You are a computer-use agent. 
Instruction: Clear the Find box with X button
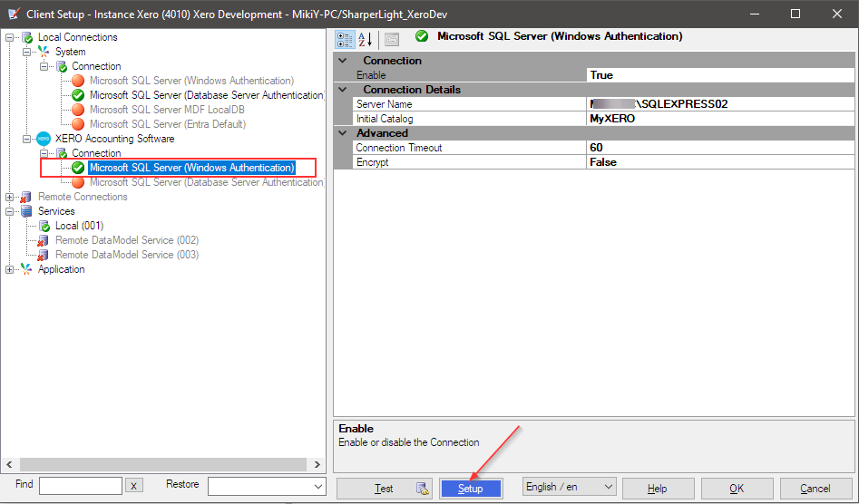pyautogui.click(x=133, y=486)
